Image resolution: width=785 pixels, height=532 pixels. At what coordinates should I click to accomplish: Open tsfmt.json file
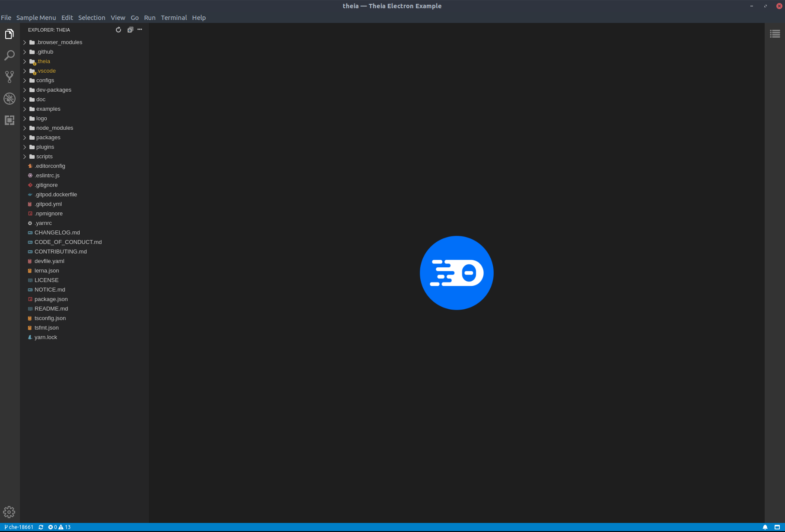(x=84, y=328)
